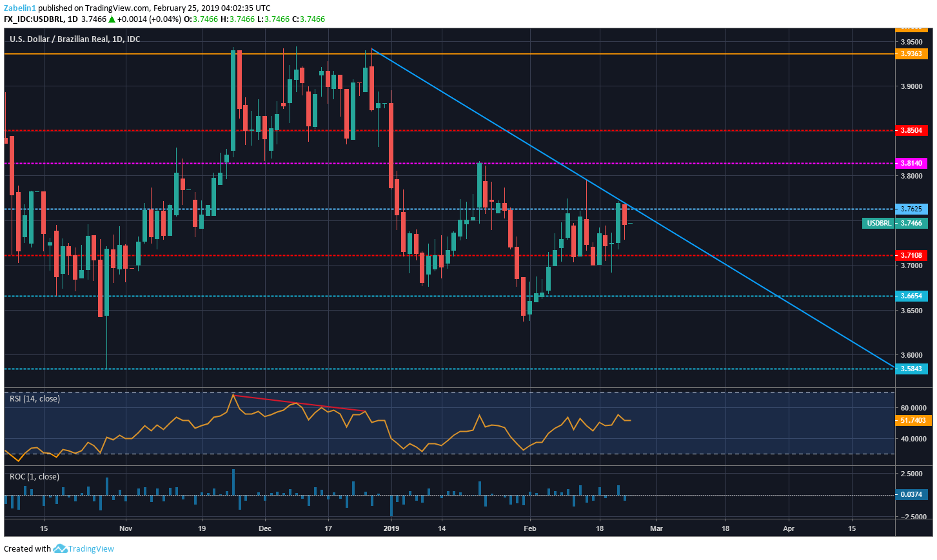The width and height of the screenshot is (937, 560).
Task: Click the 3.9000 price axis tick
Action: pyautogui.click(x=912, y=86)
